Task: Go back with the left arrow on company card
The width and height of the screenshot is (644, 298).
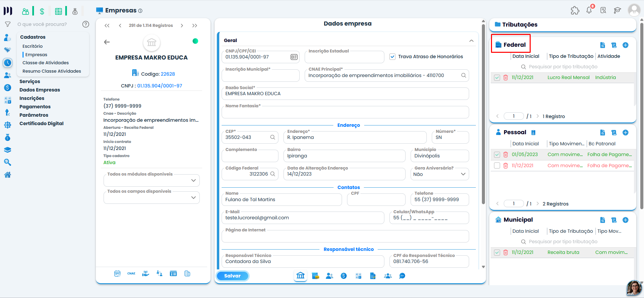Action: pos(107,42)
